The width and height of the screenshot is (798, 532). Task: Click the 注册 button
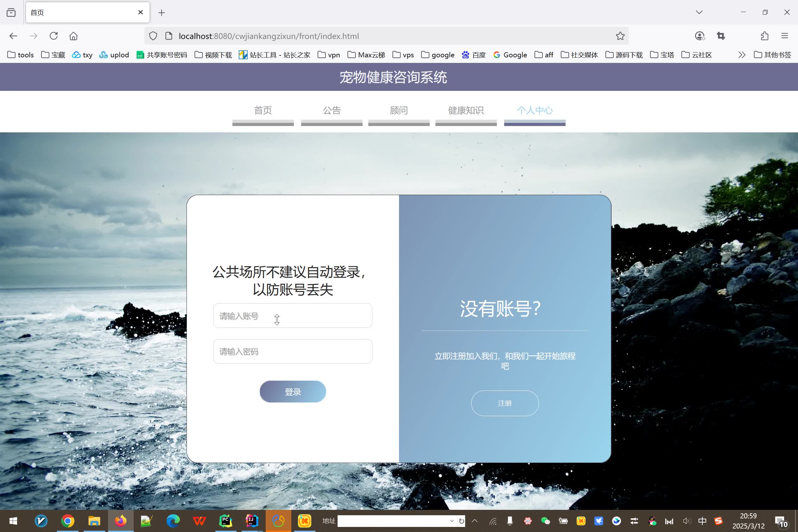(505, 402)
